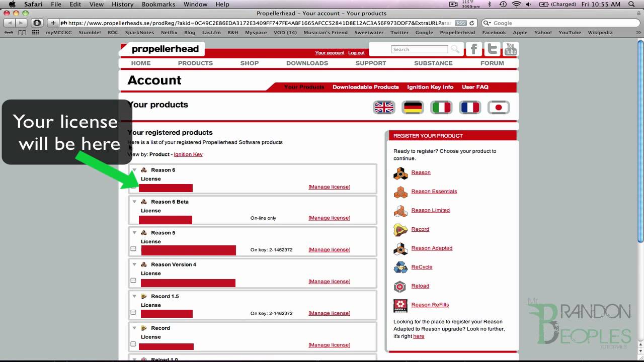Click the Reload product icon
Viewport: 644px width, 362px height.
click(400, 286)
